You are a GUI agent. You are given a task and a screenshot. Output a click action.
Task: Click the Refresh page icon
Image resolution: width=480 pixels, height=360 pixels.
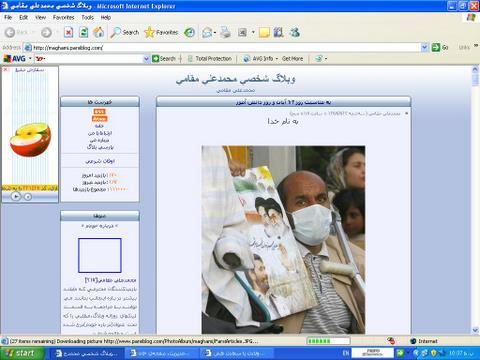click(83, 32)
